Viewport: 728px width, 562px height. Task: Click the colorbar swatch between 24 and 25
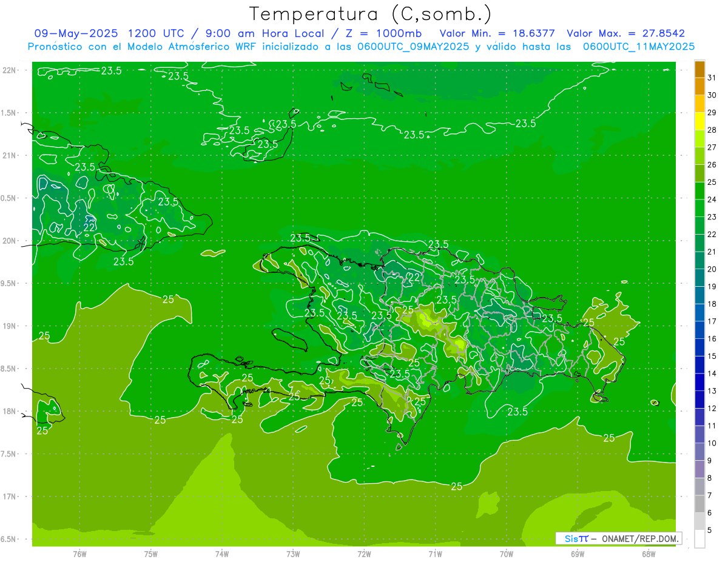click(x=699, y=191)
